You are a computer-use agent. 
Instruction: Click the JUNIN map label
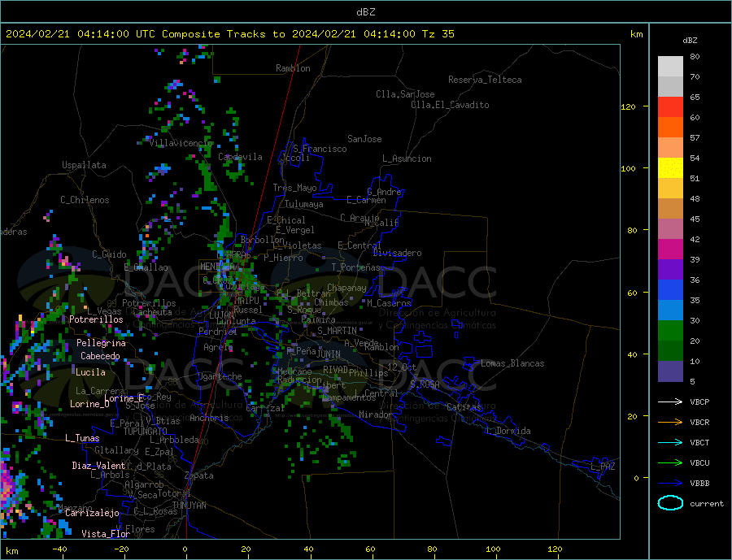(329, 354)
